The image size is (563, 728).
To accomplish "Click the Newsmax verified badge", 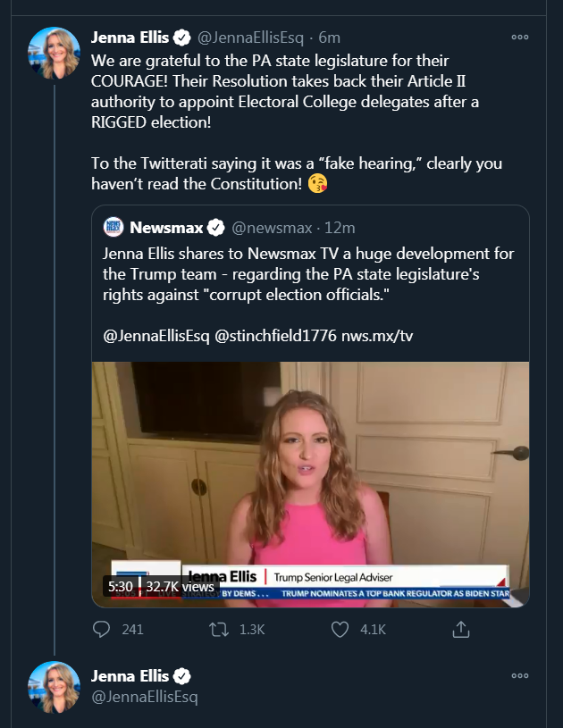I will click(216, 228).
